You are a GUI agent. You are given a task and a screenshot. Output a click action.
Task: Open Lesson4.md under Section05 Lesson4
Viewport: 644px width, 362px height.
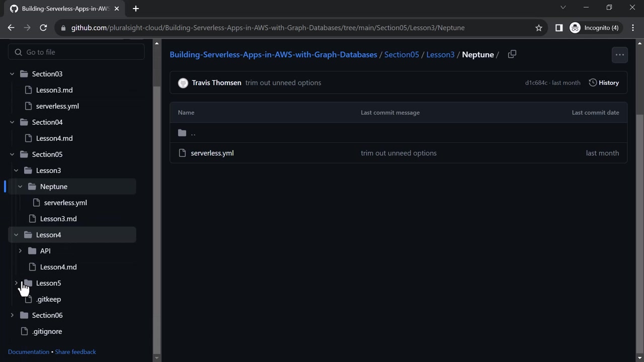[x=58, y=267]
